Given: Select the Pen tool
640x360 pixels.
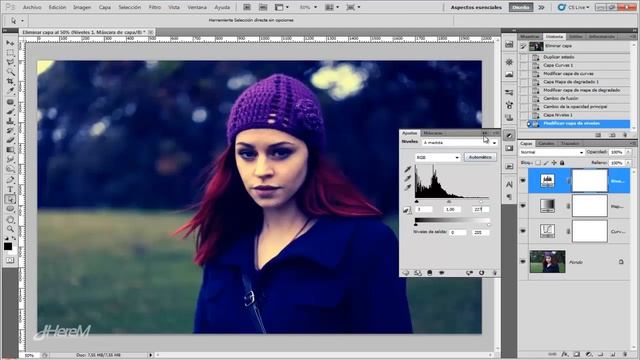Looking at the screenshot, I should tap(10, 180).
